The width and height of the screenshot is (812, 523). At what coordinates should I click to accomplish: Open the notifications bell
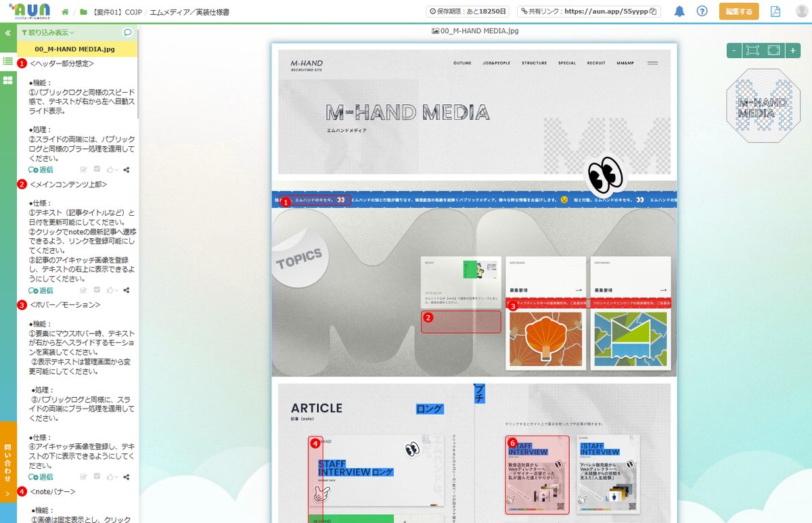[x=679, y=12]
